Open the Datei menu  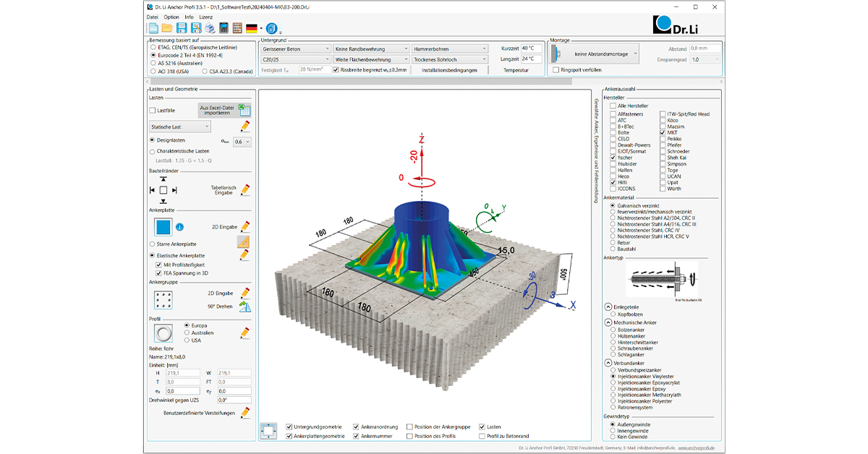coord(153,17)
